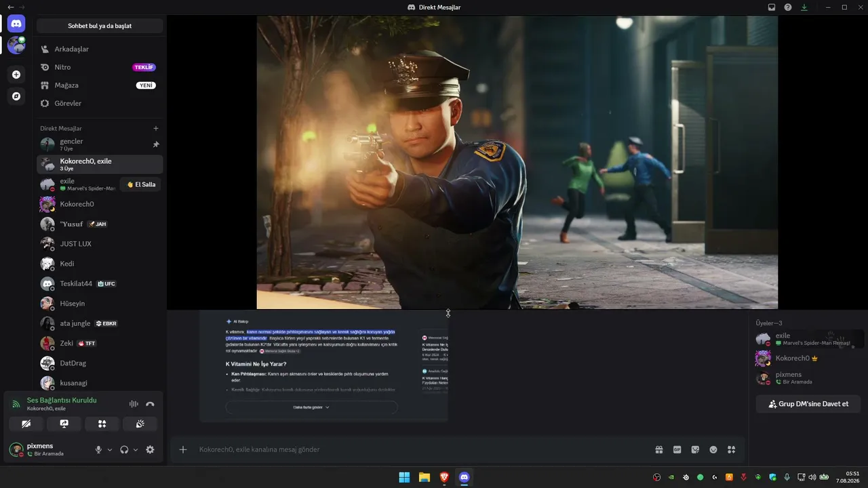Image resolution: width=868 pixels, height=488 pixels.
Task: Open the DatDrag direct message
Action: 100,363
